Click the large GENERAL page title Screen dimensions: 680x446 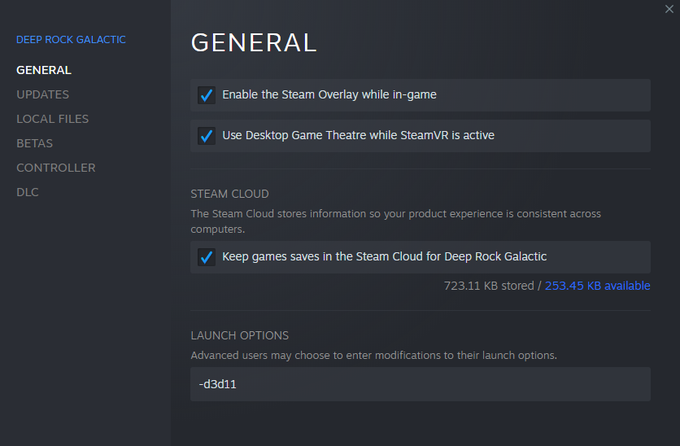tap(254, 43)
